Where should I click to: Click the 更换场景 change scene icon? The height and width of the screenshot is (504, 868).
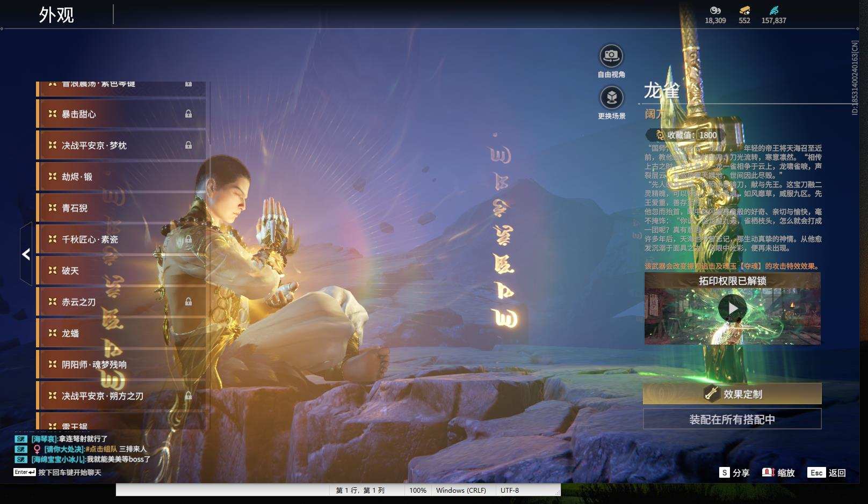611,98
